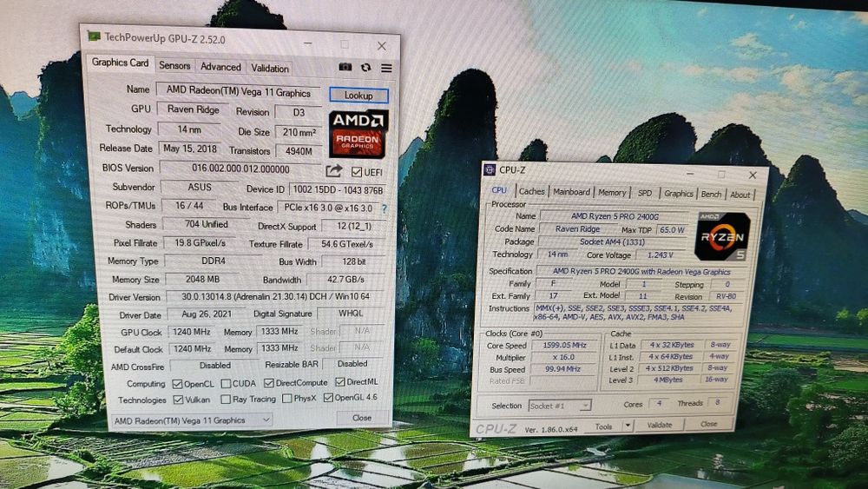This screenshot has height=489, width=868.
Task: Toggle the Ray Tracing checkbox
Action: coord(226,399)
